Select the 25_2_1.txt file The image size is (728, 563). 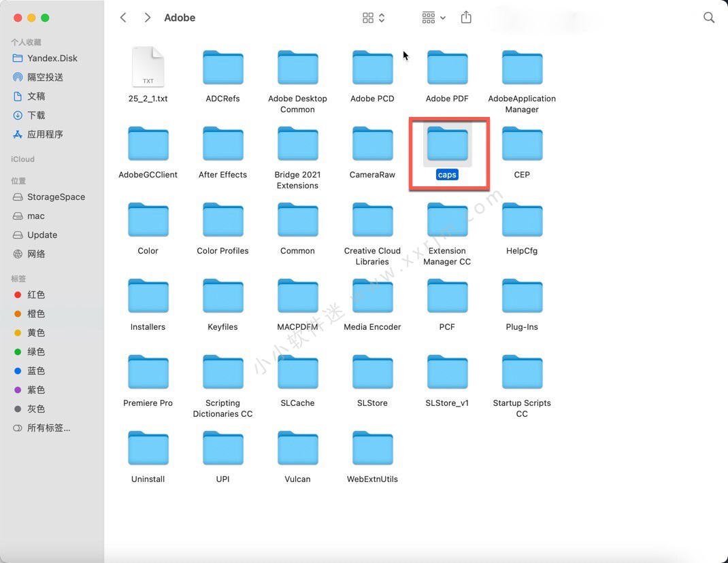[x=148, y=67]
